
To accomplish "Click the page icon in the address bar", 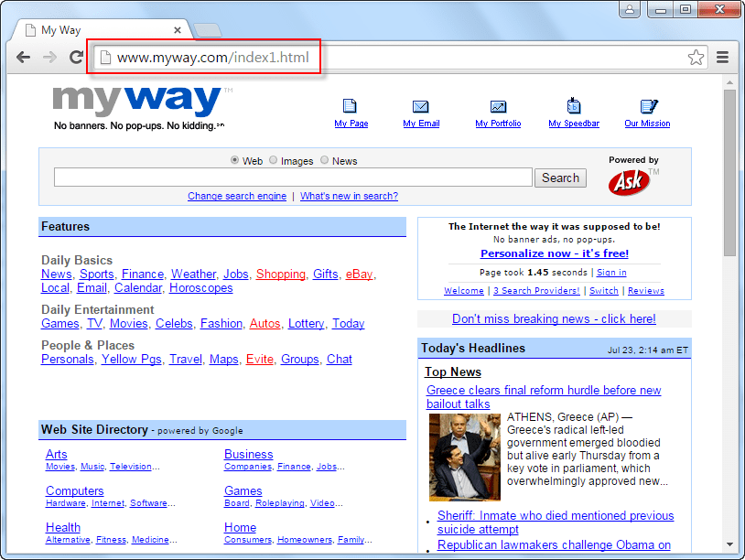I will 105,58.
